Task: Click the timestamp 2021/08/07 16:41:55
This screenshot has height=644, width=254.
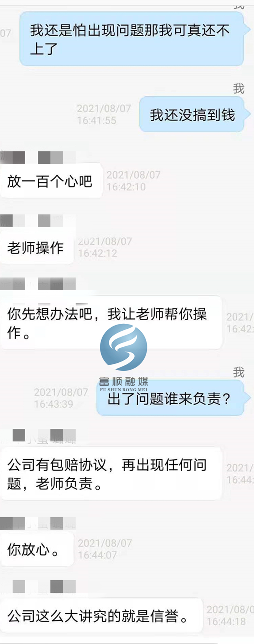Action: (104, 114)
